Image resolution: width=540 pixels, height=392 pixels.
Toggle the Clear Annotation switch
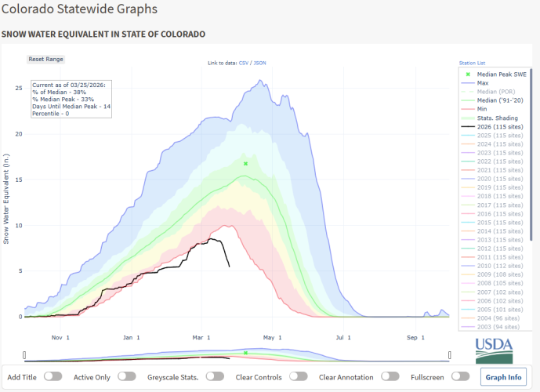389,376
